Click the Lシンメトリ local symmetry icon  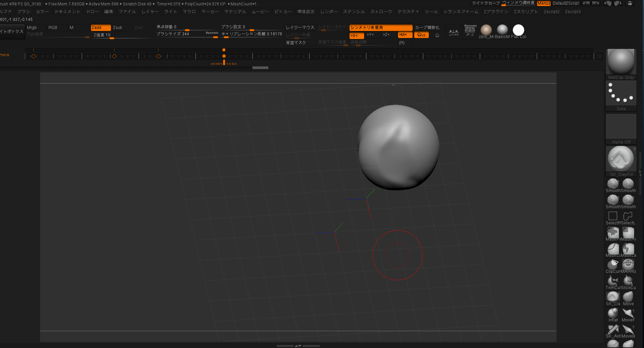point(454,32)
